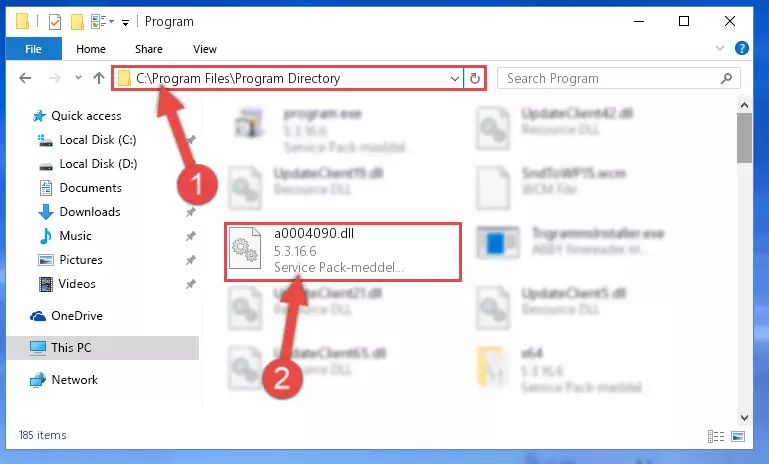Select the blue installer exe file icon
The height and width of the screenshot is (464, 769).
[498, 242]
